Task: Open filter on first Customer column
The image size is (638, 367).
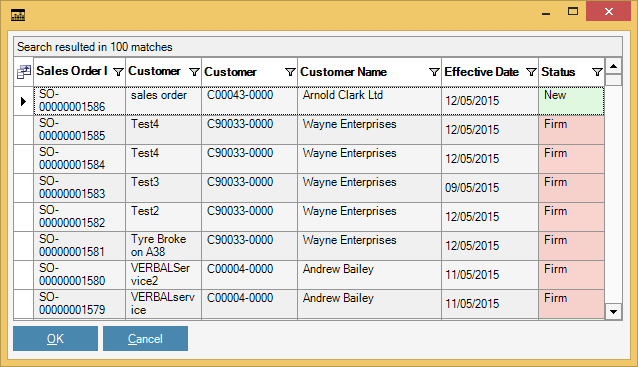Action: (x=194, y=72)
